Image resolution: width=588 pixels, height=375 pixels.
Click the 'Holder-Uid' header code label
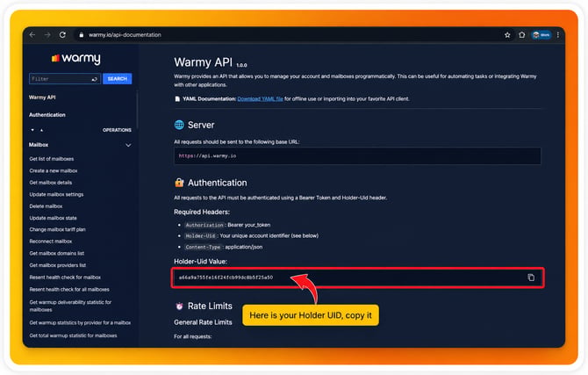(x=200, y=236)
